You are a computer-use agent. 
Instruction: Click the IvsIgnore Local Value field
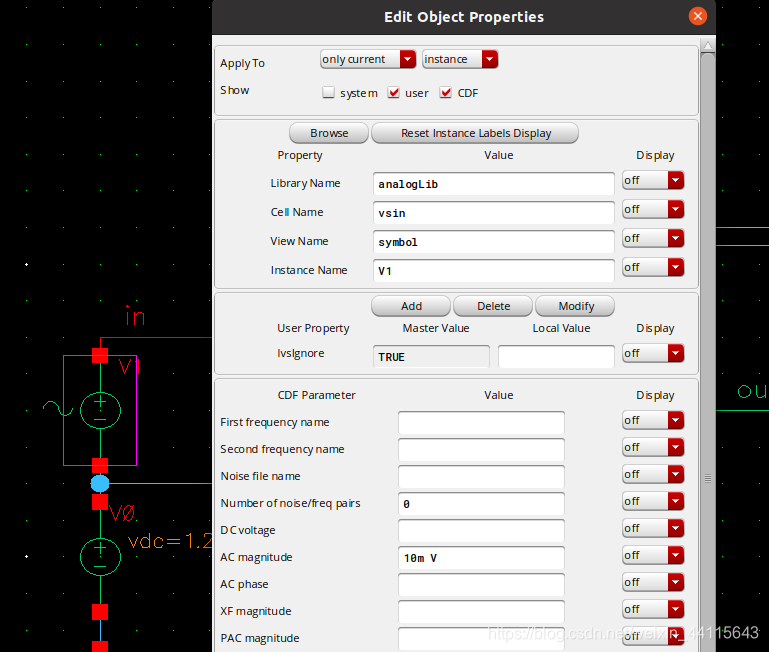pos(556,357)
